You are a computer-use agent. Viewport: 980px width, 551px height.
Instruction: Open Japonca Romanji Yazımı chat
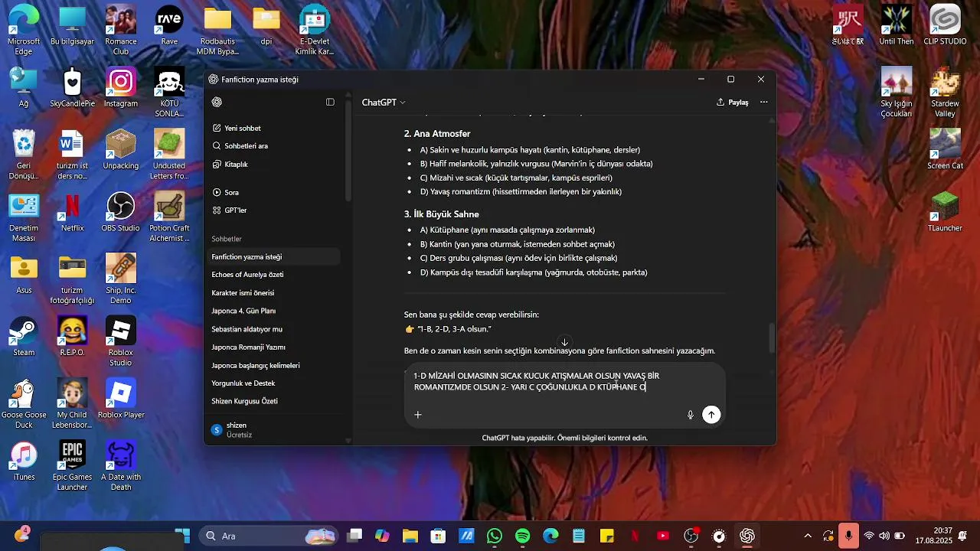274,347
